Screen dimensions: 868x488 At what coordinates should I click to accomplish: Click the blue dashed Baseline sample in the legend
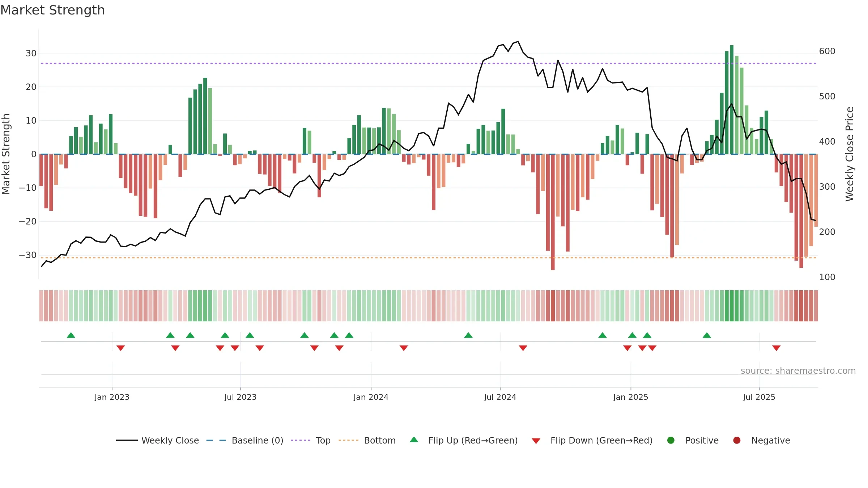(x=216, y=440)
